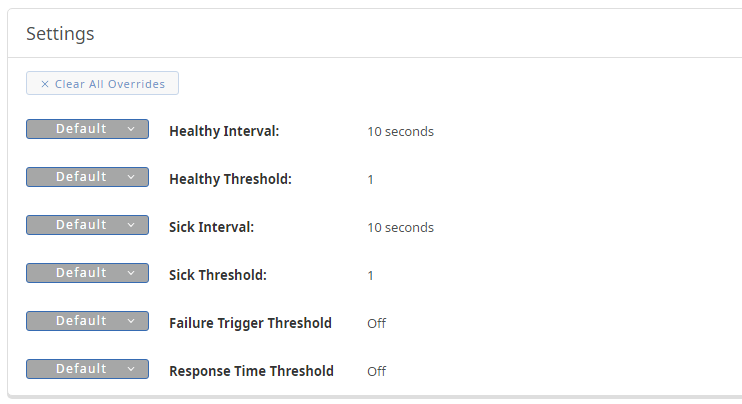Select the Healthy Threshold value 1

[370, 179]
